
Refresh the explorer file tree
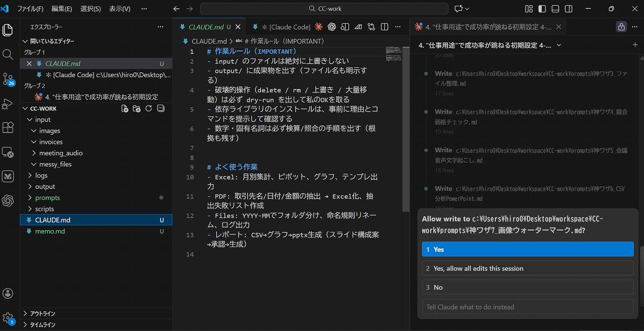[x=149, y=108]
